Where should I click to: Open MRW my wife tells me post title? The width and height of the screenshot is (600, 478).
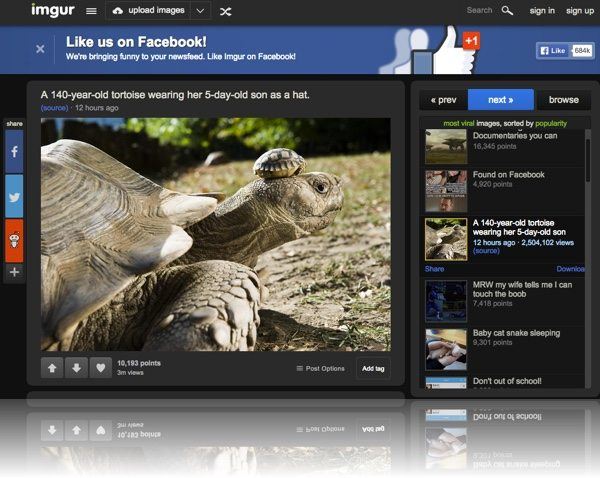pos(522,289)
